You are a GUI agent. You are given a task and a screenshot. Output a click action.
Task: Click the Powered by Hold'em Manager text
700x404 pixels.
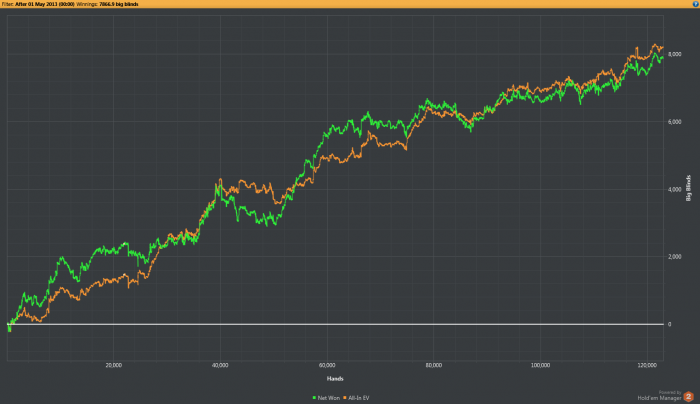coord(659,395)
